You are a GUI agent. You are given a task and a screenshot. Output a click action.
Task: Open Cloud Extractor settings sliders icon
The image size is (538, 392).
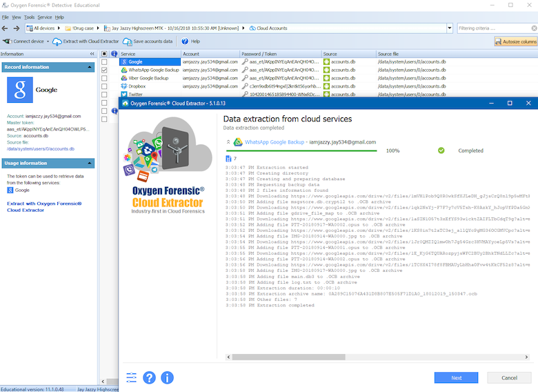(x=132, y=378)
